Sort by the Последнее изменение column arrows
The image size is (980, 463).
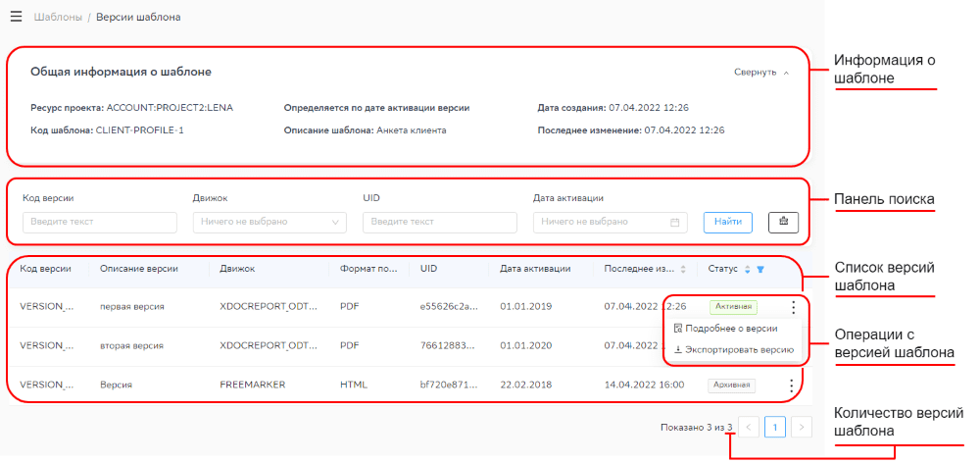[682, 268]
